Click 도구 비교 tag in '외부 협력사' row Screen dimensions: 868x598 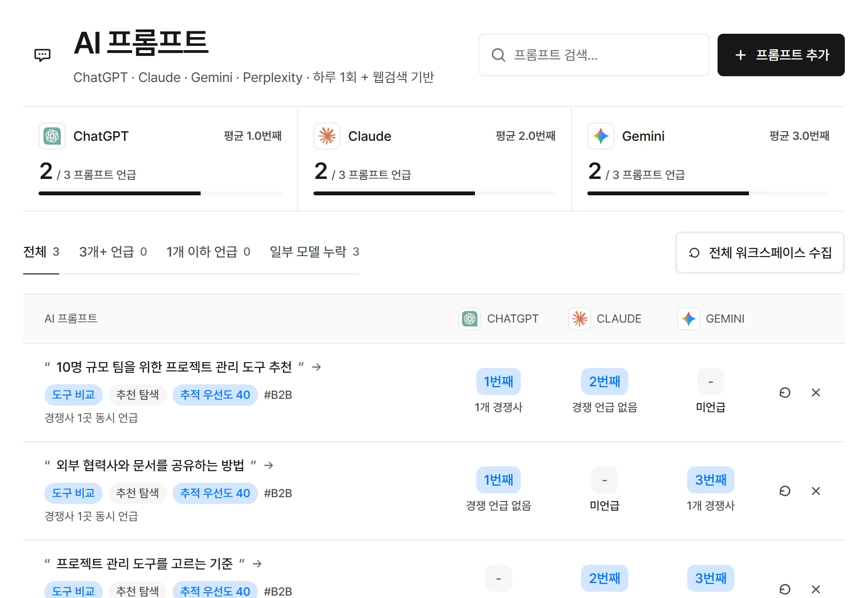point(73,493)
